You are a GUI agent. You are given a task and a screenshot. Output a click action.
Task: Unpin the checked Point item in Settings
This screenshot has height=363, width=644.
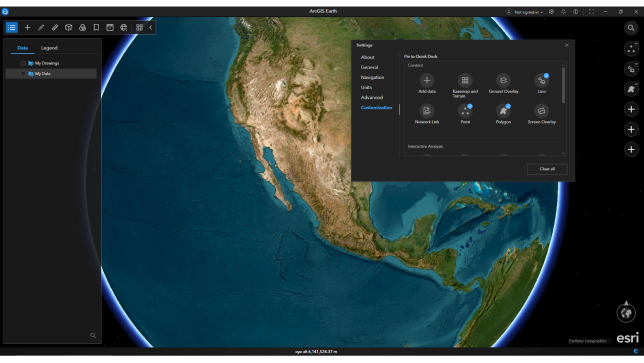[465, 111]
